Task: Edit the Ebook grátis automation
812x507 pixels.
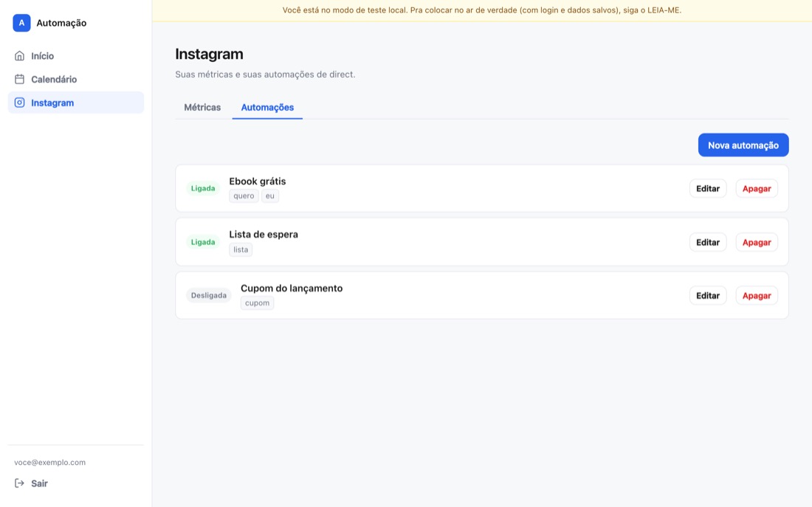Action: tap(708, 188)
